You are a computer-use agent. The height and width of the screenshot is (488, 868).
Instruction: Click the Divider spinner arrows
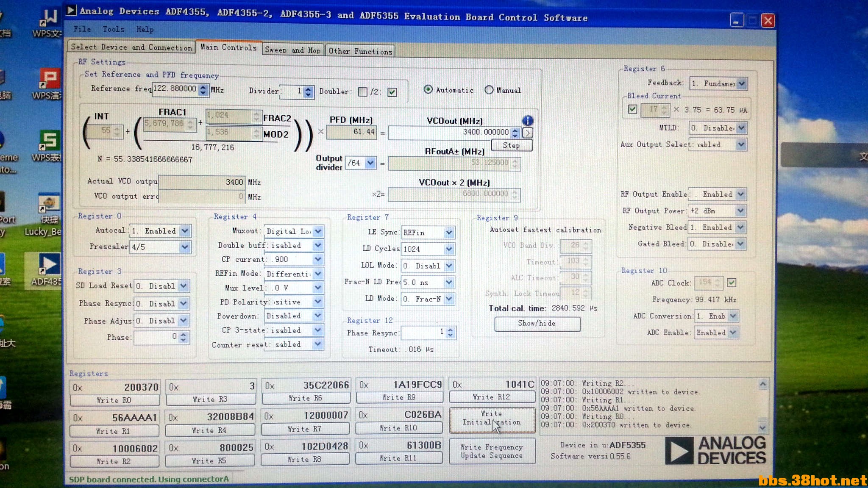pyautogui.click(x=309, y=91)
